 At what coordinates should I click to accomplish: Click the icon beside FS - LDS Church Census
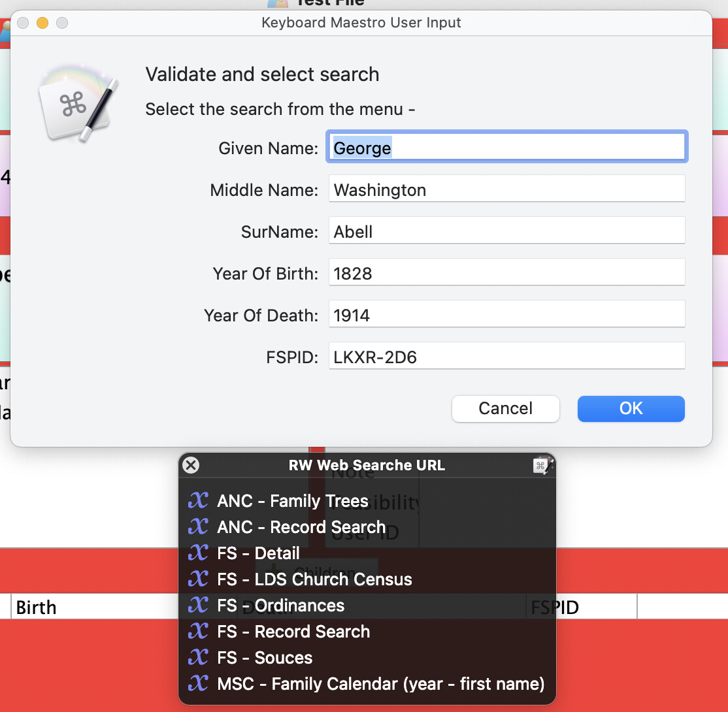198,579
